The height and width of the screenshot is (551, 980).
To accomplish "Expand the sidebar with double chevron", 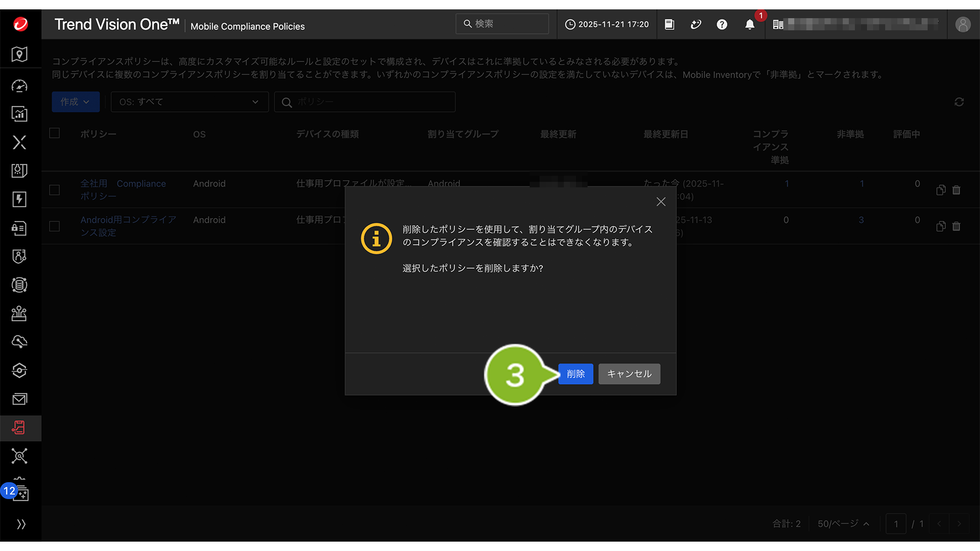I will [21, 524].
